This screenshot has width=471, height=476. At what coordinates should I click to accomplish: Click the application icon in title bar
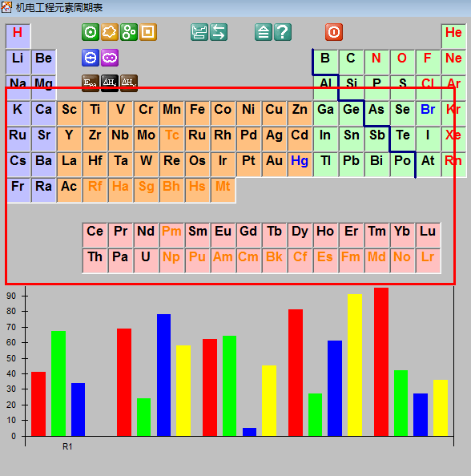click(x=6, y=7)
